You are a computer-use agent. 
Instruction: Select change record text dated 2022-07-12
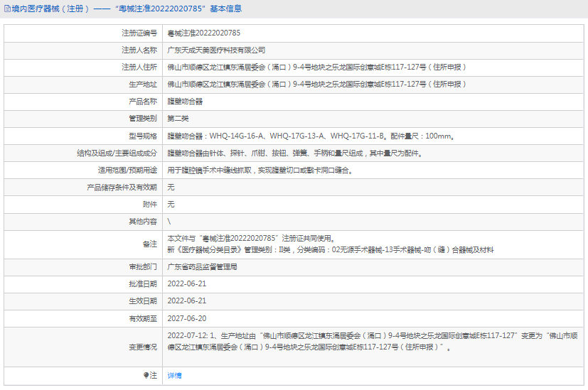click(373, 341)
